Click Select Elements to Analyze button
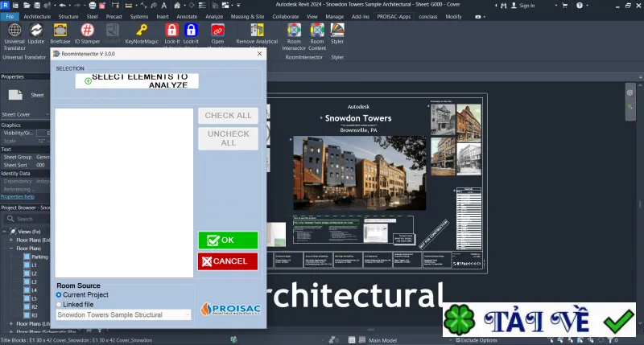 click(x=137, y=80)
